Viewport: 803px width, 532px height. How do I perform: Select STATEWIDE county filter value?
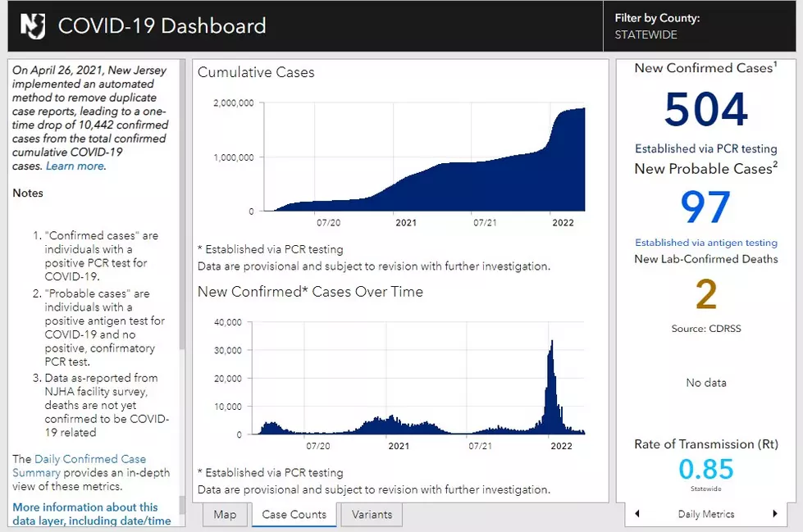point(646,34)
